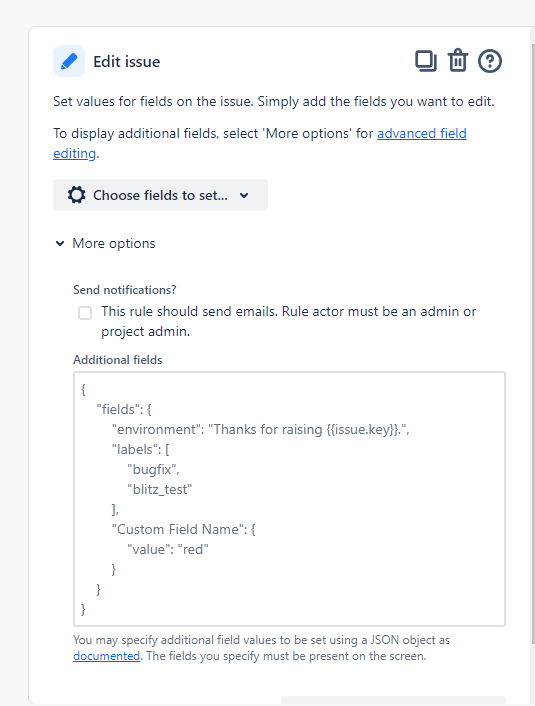Collapse the More options section

[x=105, y=244]
